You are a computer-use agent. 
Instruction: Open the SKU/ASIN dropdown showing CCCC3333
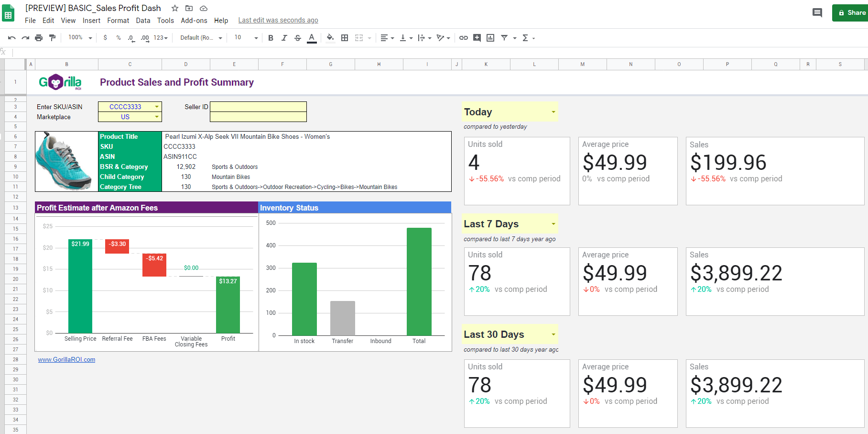tap(156, 107)
